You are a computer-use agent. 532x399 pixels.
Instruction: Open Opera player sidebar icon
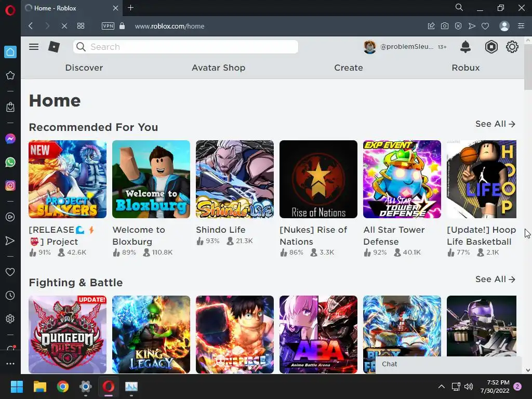[10, 217]
